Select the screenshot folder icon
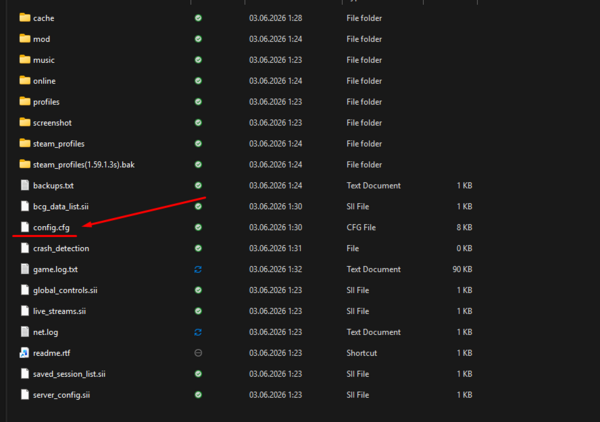Image resolution: width=600 pixels, height=422 pixels. click(25, 122)
